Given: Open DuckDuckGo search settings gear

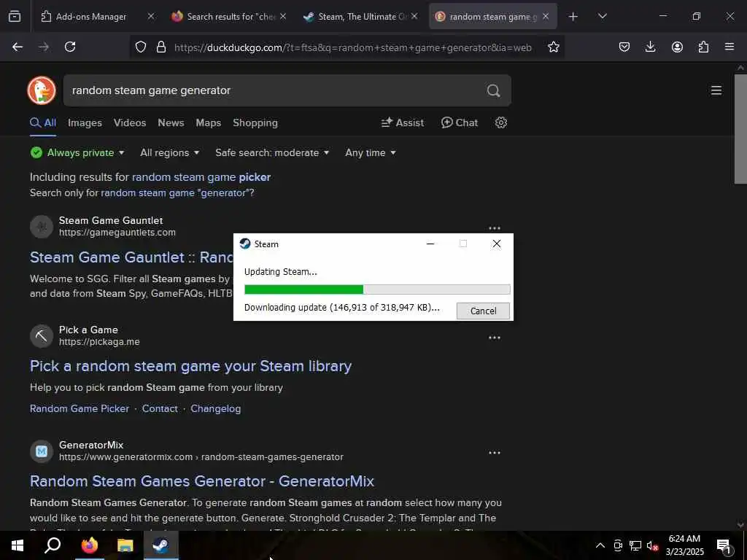Looking at the screenshot, I should (x=500, y=122).
